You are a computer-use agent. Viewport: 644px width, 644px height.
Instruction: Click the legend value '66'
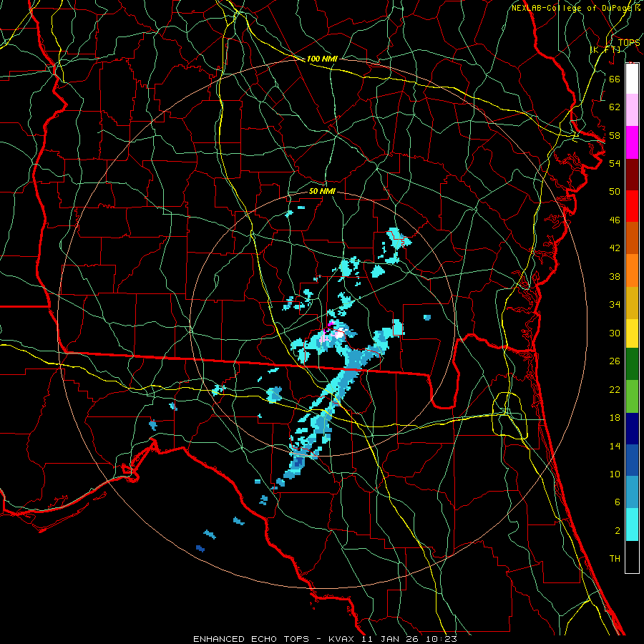(615, 79)
